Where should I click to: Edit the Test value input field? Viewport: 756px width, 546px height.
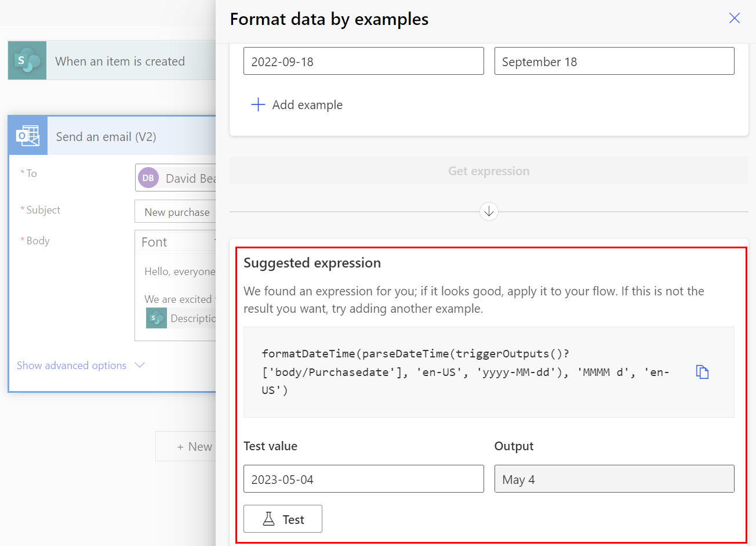pos(364,479)
